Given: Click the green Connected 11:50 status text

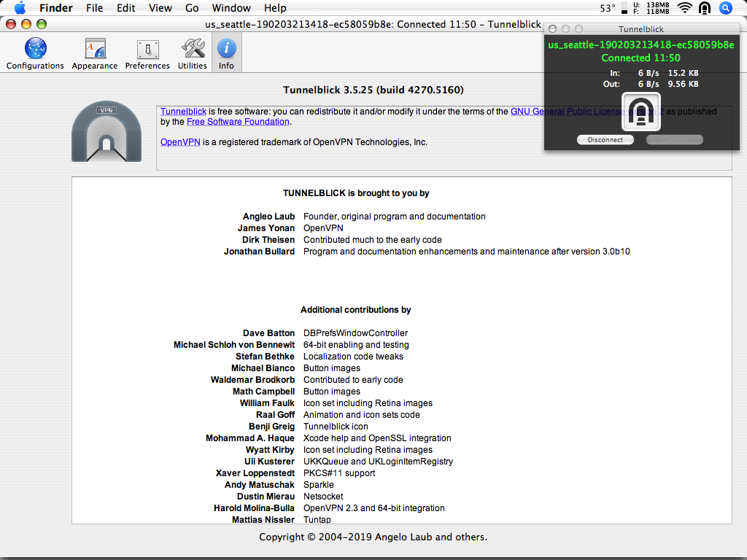Looking at the screenshot, I should [640, 58].
